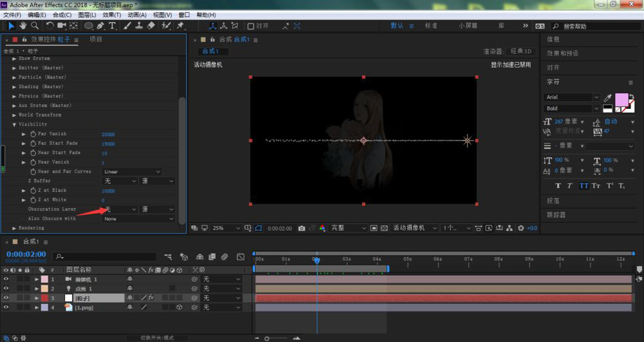Select the Zoom magnifier tool

pos(35,26)
